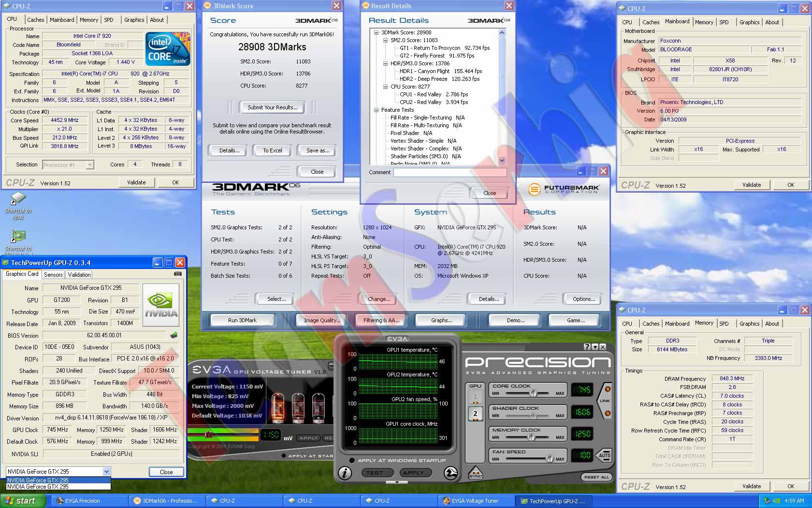Switch to 3DMark06 Professional taskbar item
This screenshot has height=508, width=812.
point(166,501)
